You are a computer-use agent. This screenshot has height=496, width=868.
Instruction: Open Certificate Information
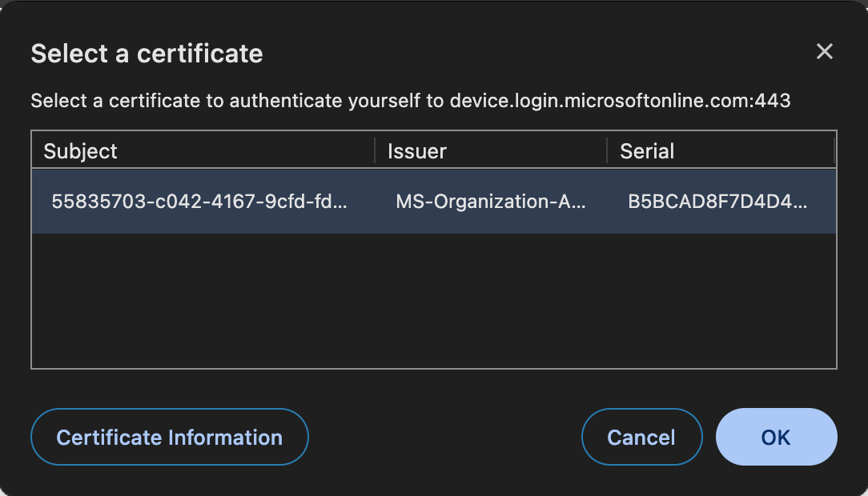[x=169, y=437]
